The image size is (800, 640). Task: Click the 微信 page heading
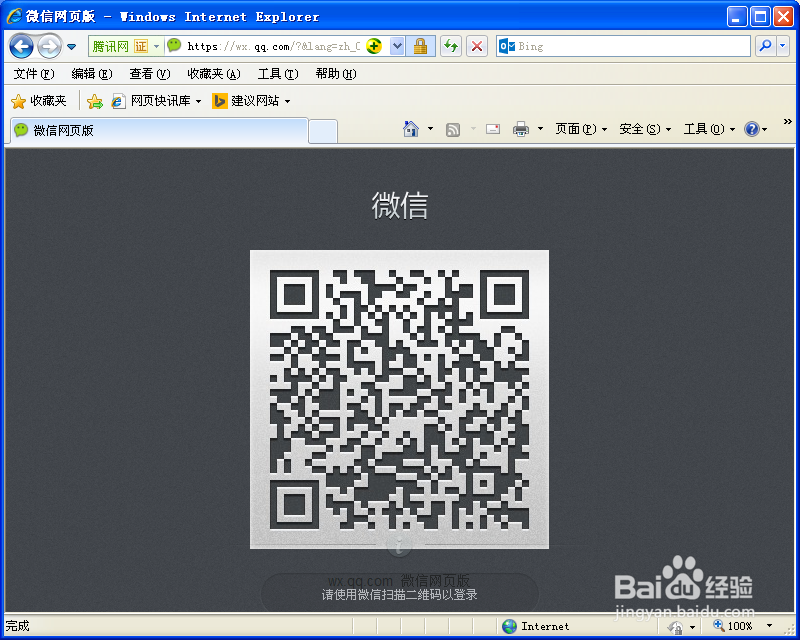(399, 206)
